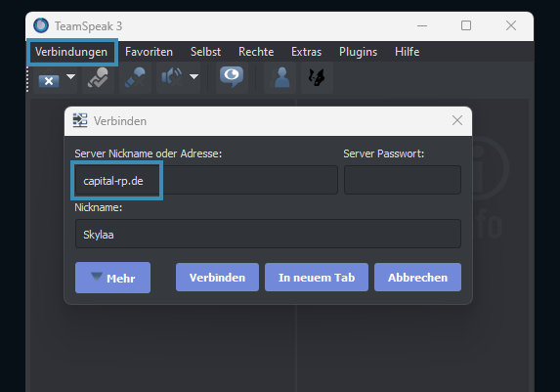Click the Nickname field containing Skylaa
The image size is (560, 392).
pyautogui.click(x=268, y=234)
